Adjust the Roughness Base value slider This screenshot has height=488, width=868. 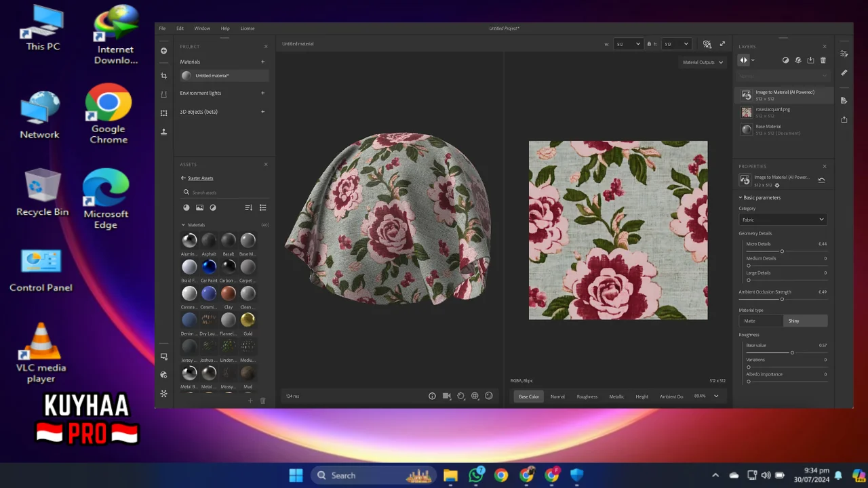(x=792, y=352)
